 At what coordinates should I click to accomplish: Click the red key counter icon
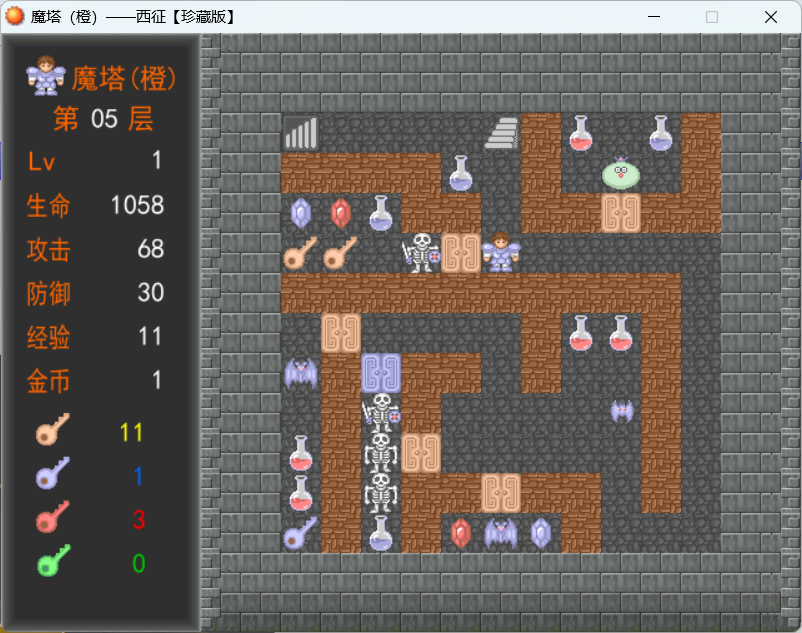[53, 517]
